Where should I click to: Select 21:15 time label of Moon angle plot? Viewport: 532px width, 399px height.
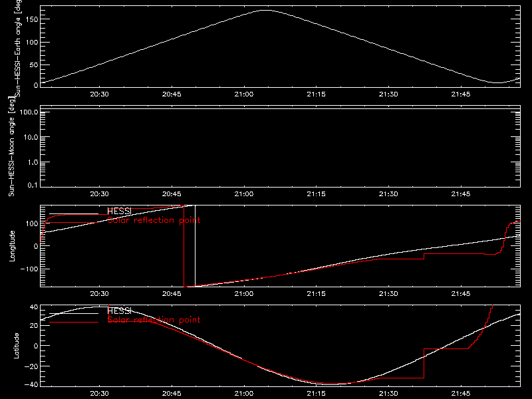pos(317,194)
